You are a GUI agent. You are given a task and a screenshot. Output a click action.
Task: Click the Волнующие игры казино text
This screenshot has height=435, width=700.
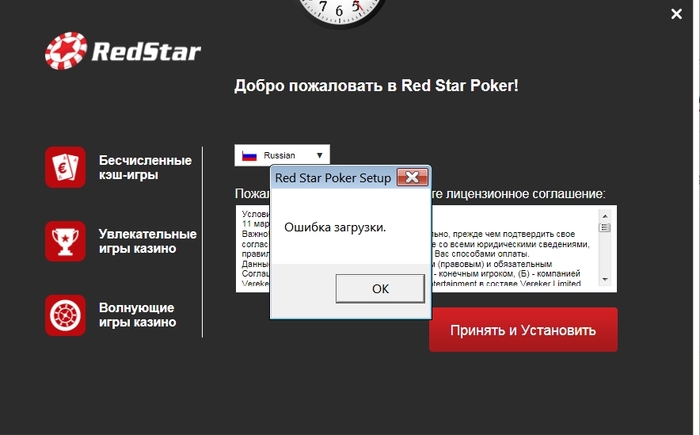pyautogui.click(x=137, y=315)
